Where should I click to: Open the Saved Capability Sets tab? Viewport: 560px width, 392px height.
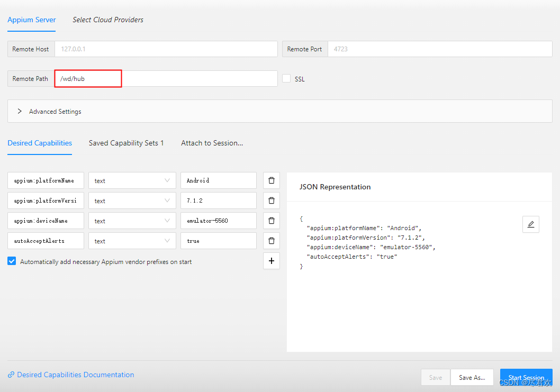tap(126, 143)
